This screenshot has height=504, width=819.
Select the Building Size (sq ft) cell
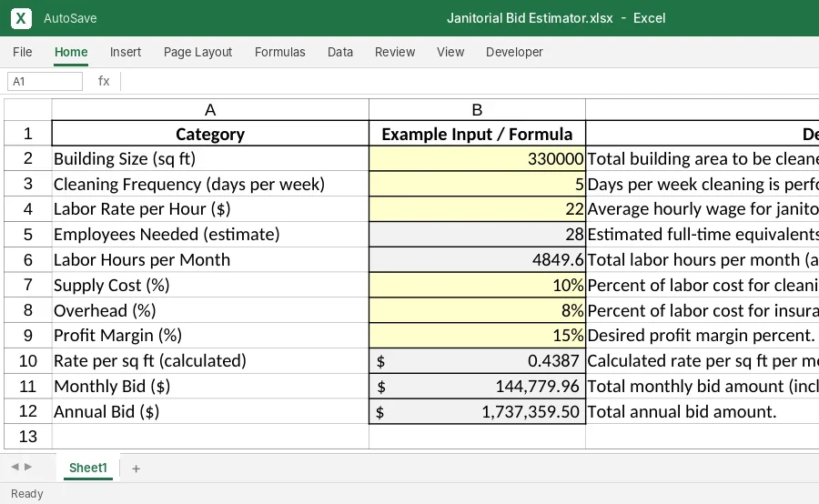(x=210, y=159)
